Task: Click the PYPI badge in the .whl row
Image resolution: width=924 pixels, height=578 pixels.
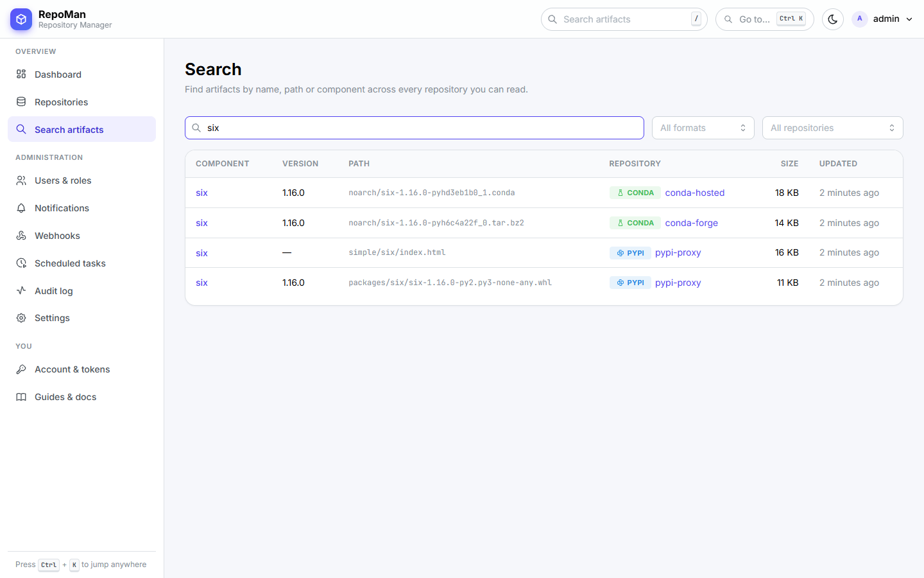Action: pos(630,283)
